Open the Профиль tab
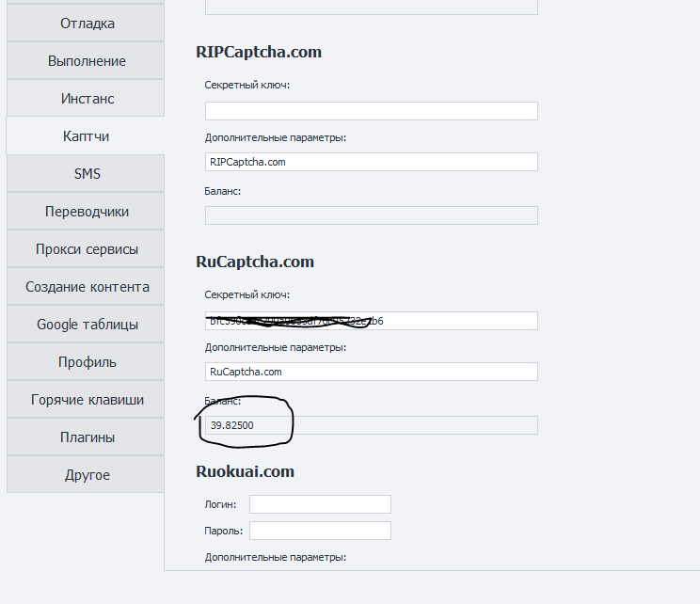The width and height of the screenshot is (700, 604). tap(86, 361)
